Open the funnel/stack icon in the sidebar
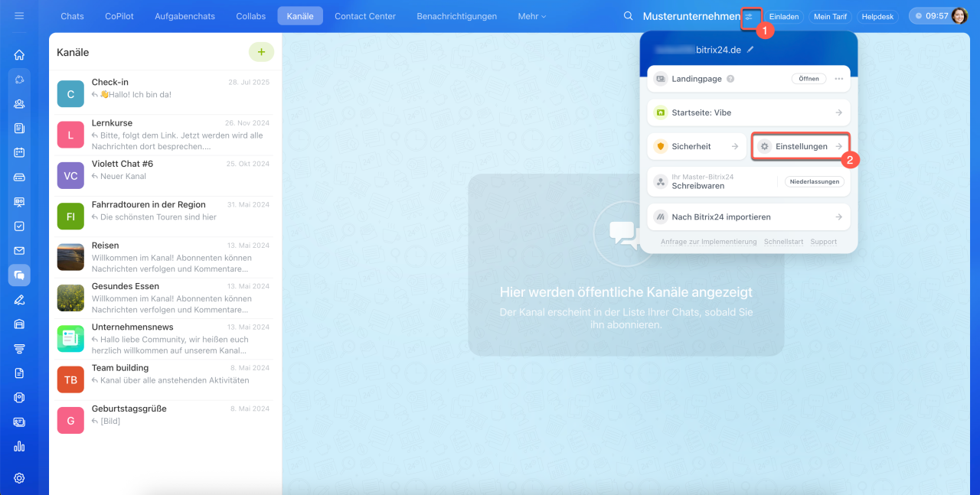This screenshot has width=980, height=495. [x=19, y=348]
